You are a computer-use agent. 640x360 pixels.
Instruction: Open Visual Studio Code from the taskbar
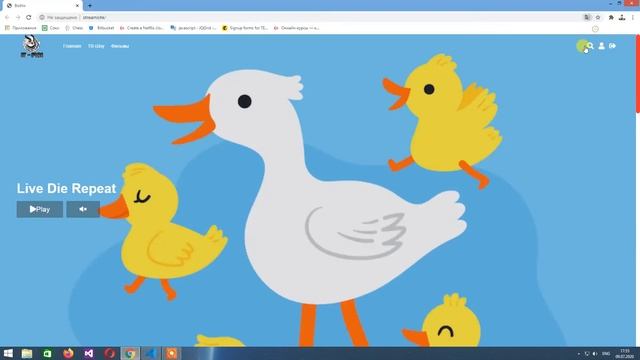151,353
